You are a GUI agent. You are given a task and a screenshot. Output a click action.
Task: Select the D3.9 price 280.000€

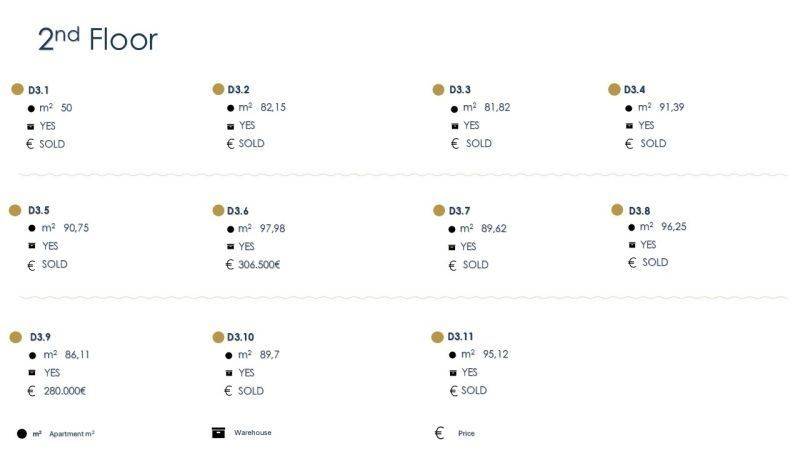pyautogui.click(x=65, y=391)
